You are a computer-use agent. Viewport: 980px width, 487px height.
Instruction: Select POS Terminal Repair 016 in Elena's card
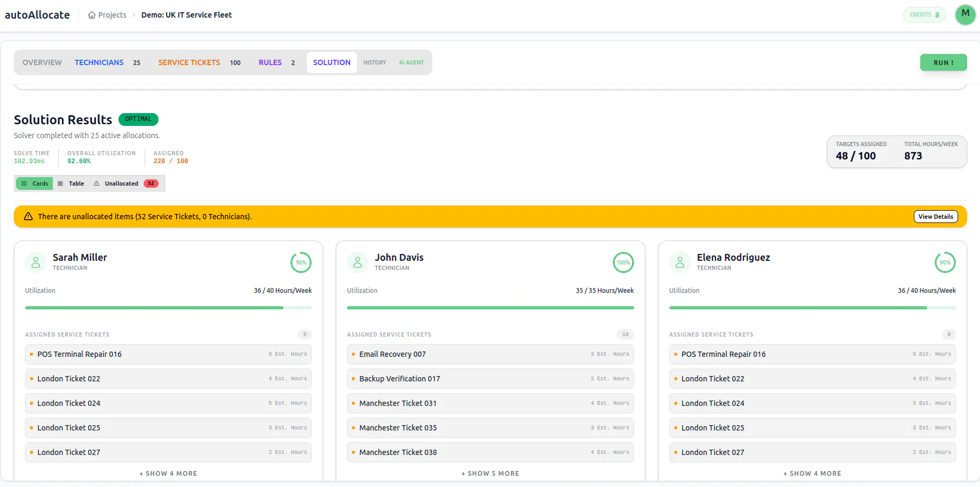(812, 354)
